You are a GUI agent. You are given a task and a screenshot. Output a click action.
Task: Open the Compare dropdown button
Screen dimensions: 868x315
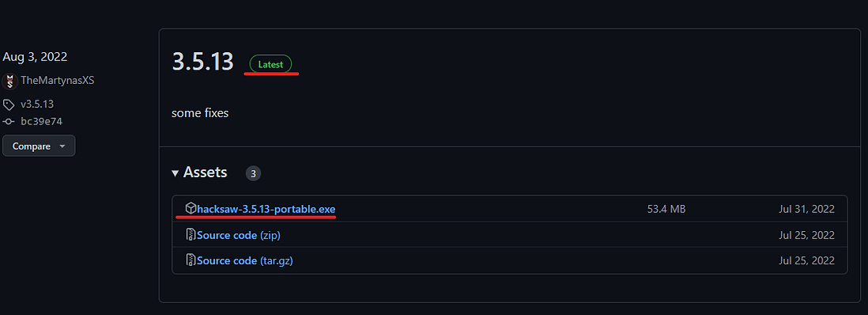click(x=39, y=146)
